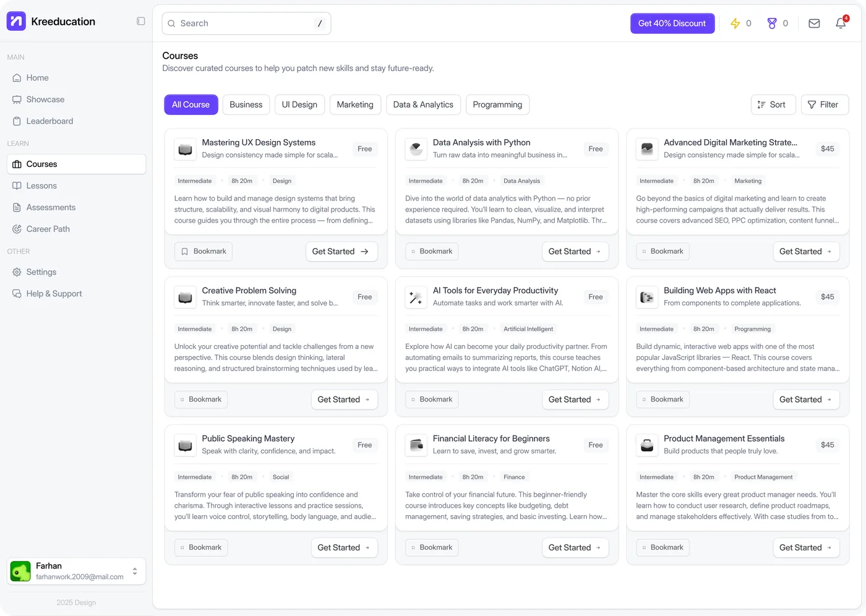Switch to the Business category tab
The width and height of the screenshot is (866, 616).
point(246,105)
